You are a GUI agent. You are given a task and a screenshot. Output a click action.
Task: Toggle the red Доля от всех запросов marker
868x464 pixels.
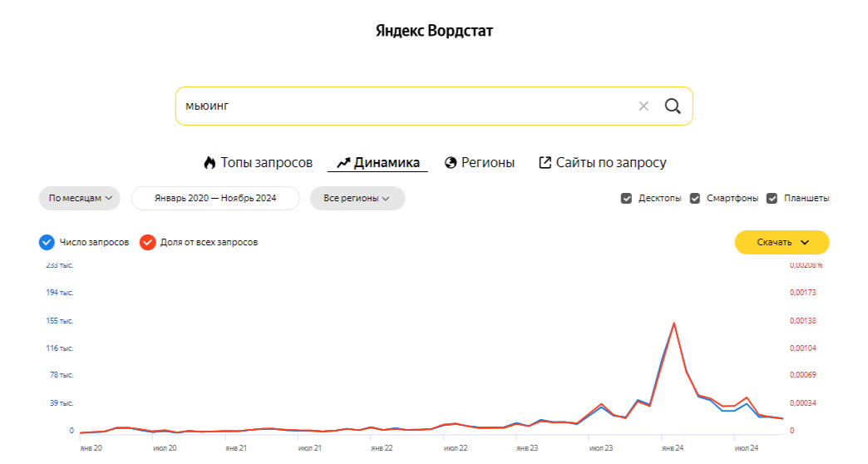pyautogui.click(x=147, y=242)
